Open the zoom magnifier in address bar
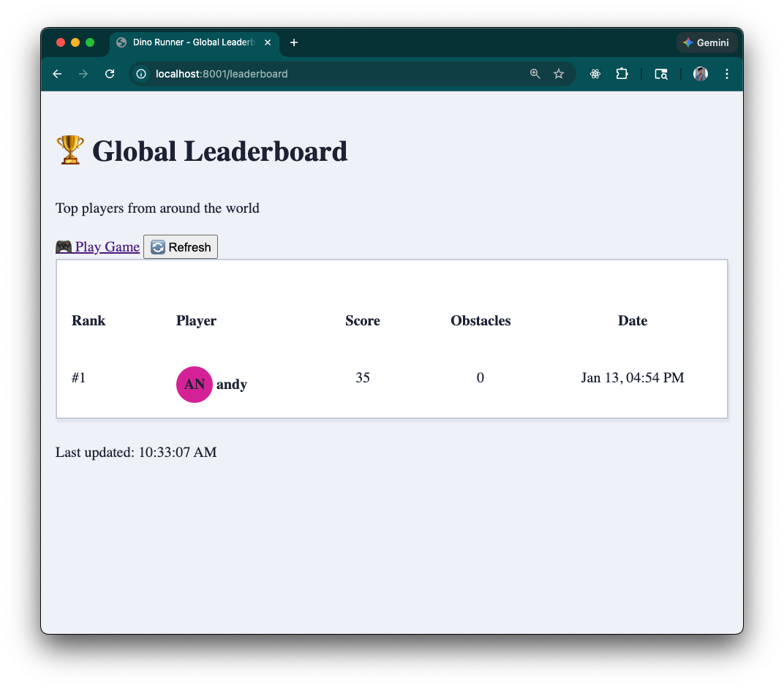Viewport: 784px width, 688px height. pyautogui.click(x=535, y=74)
